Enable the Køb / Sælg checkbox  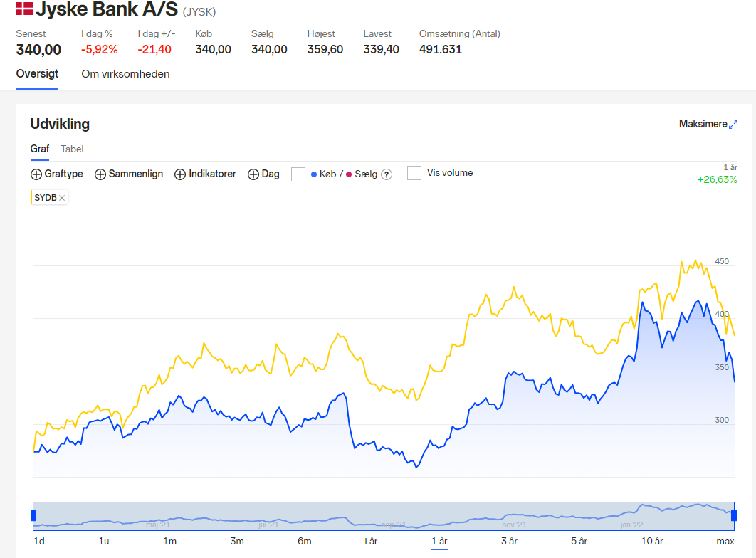[298, 174]
